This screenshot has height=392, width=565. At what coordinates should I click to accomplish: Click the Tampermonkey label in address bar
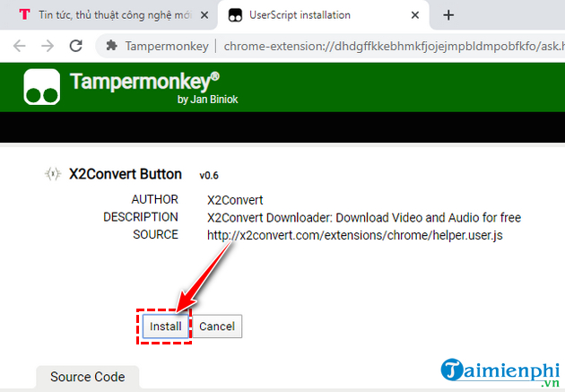coord(167,46)
